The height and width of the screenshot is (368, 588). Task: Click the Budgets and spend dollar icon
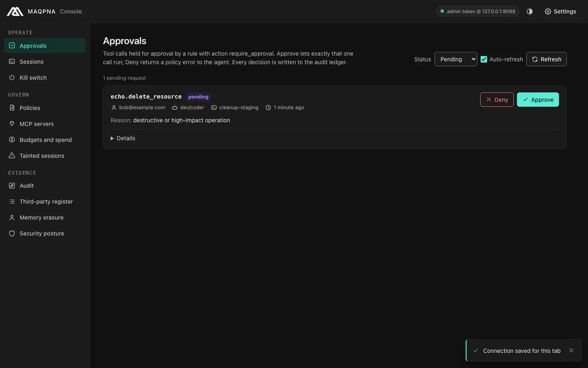[12, 140]
